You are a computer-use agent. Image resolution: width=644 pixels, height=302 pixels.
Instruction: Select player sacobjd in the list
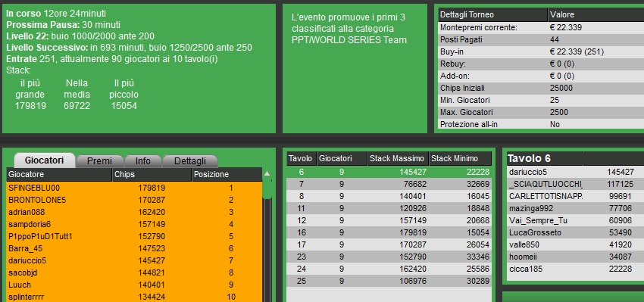pos(135,272)
